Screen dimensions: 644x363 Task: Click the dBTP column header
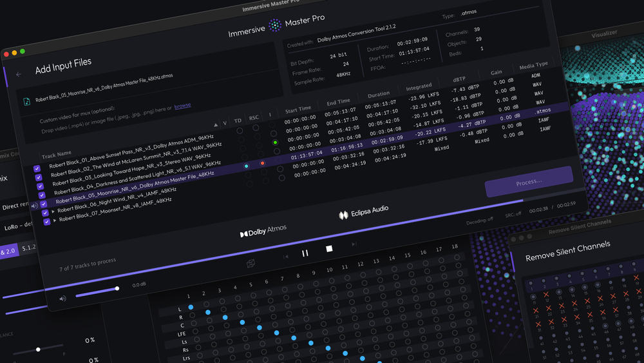[459, 79]
